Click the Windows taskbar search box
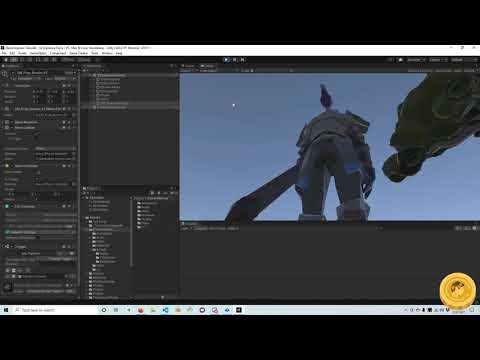 54,310
